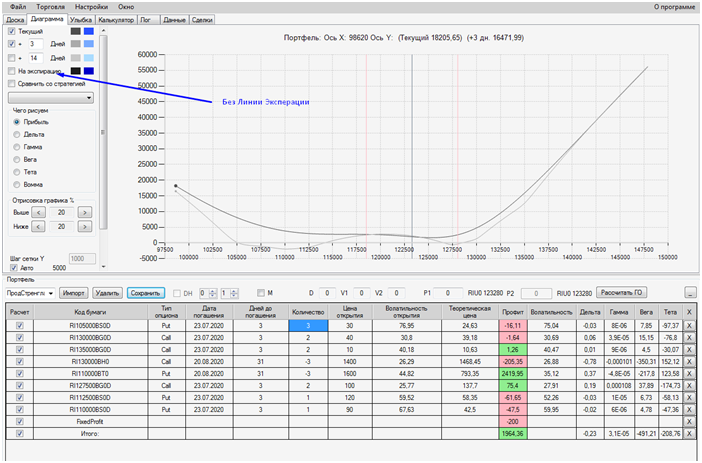Click dark blue swatch for На экспирацию
This screenshot has width=702, height=463.
pyautogui.click(x=89, y=71)
